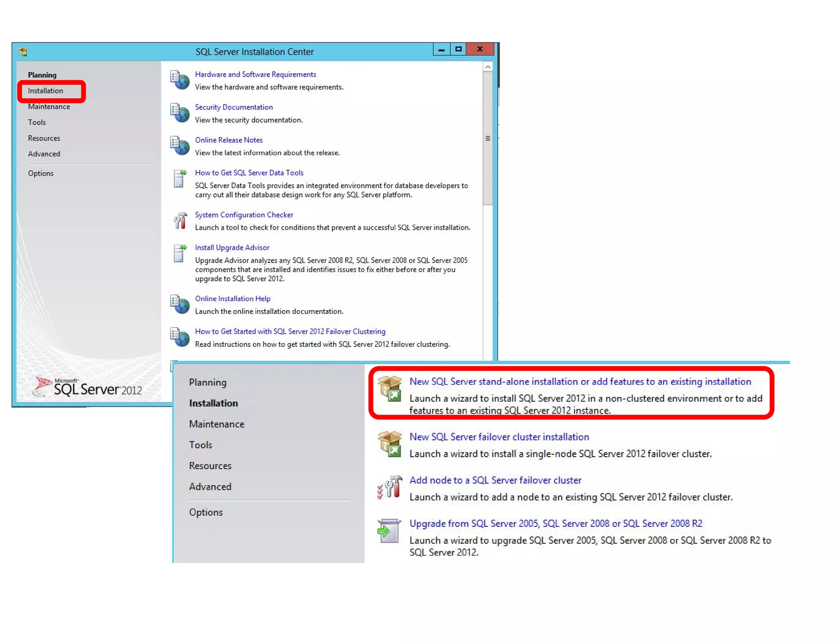
Task: Open Installation in the left sidebar
Action: coord(46,91)
